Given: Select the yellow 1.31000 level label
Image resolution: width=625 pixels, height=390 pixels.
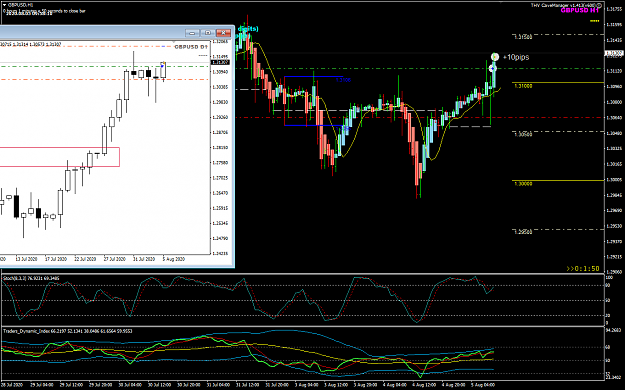Looking at the screenshot, I should pos(523,86).
